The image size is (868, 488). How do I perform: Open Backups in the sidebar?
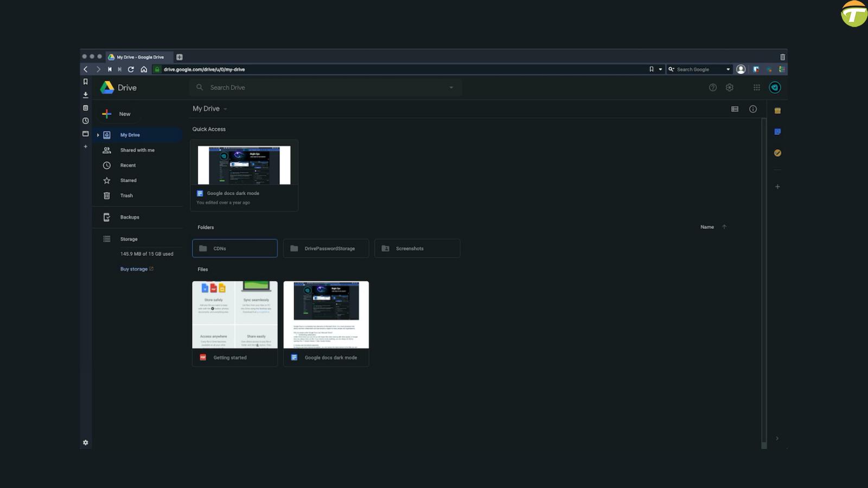coord(138,217)
